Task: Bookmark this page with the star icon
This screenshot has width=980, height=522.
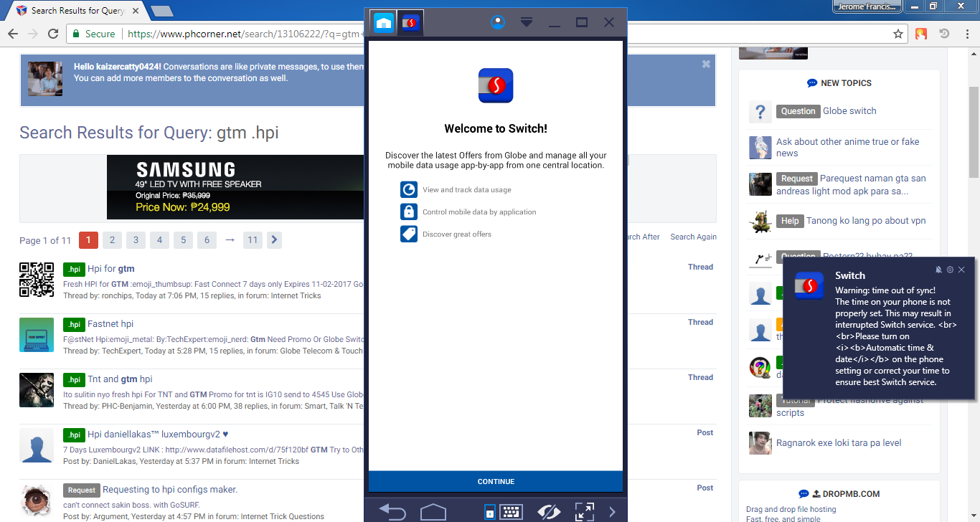Action: [x=898, y=34]
